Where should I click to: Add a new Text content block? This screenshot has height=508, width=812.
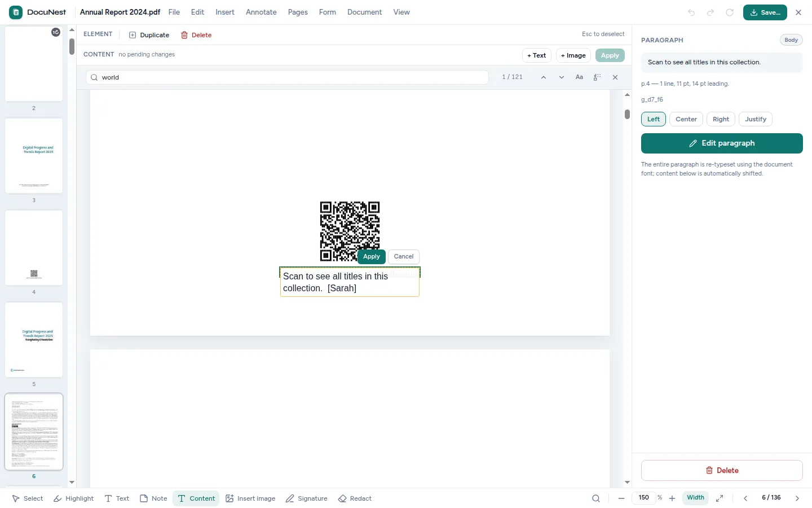tap(537, 55)
